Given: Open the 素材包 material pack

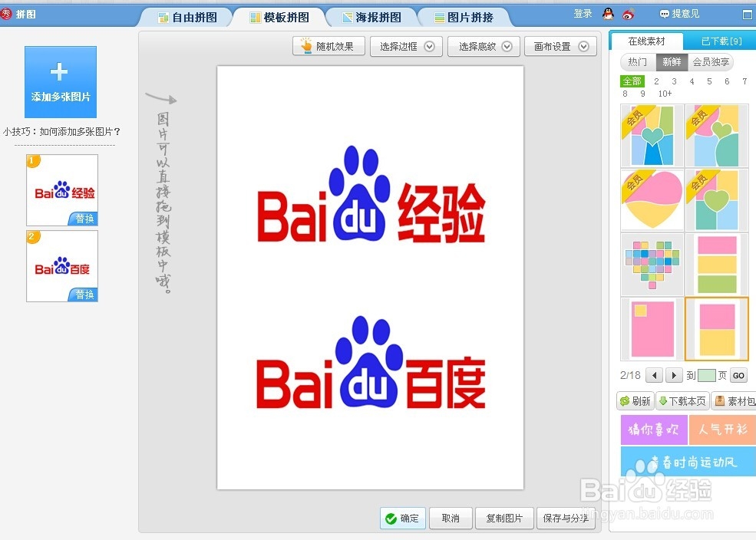Looking at the screenshot, I should coord(734,400).
